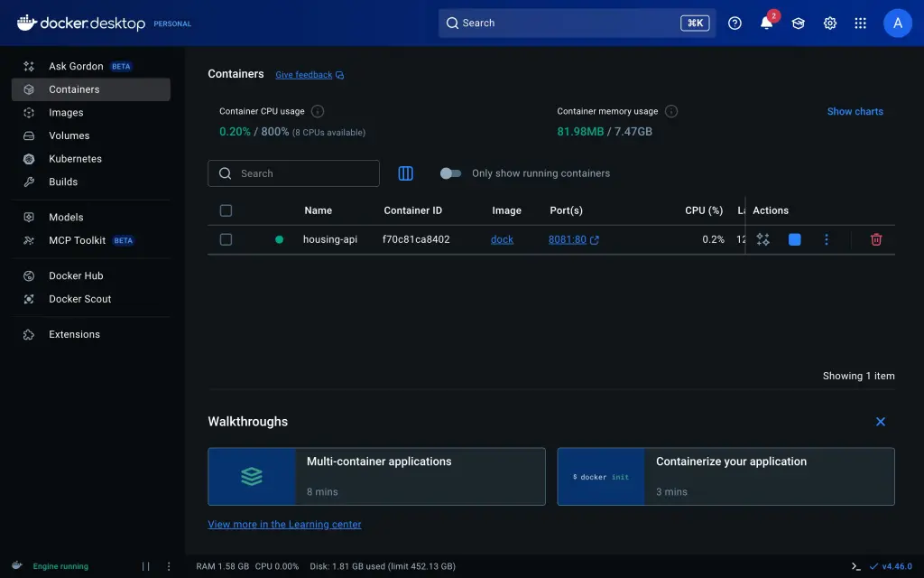Go to Images in sidebar
The width and height of the screenshot is (924, 578).
coord(91,113)
